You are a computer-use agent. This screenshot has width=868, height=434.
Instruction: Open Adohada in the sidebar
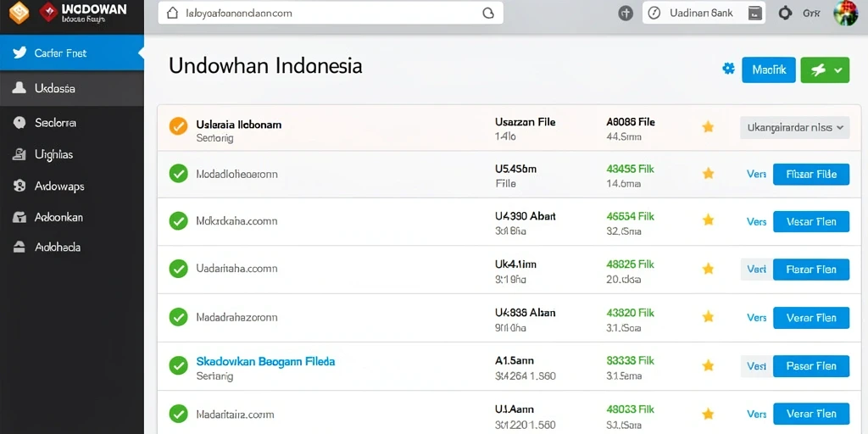tap(72, 248)
